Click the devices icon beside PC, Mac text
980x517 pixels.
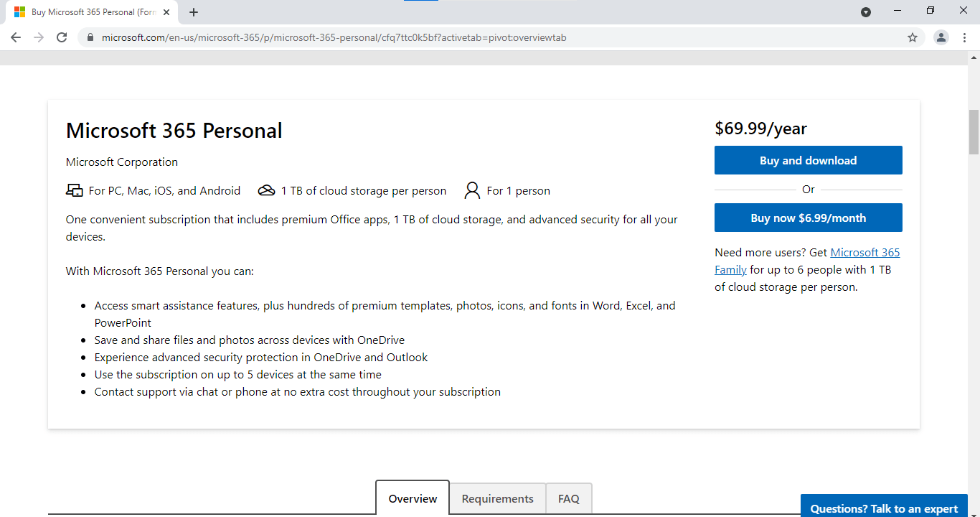(x=74, y=190)
